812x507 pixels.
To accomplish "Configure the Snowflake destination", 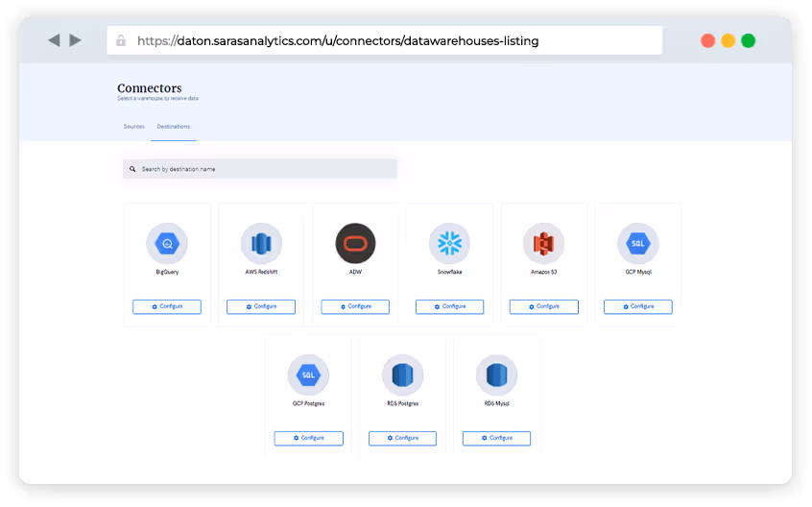I will pos(449,306).
